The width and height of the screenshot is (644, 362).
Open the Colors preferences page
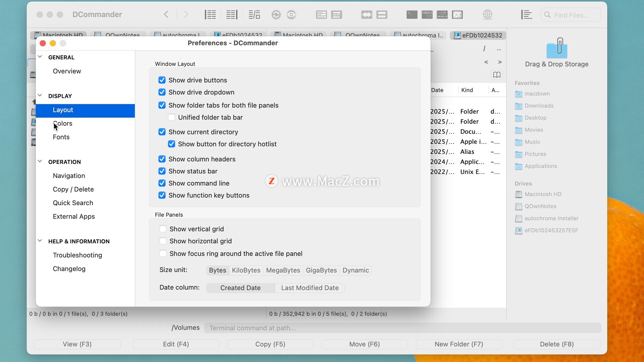coord(62,123)
